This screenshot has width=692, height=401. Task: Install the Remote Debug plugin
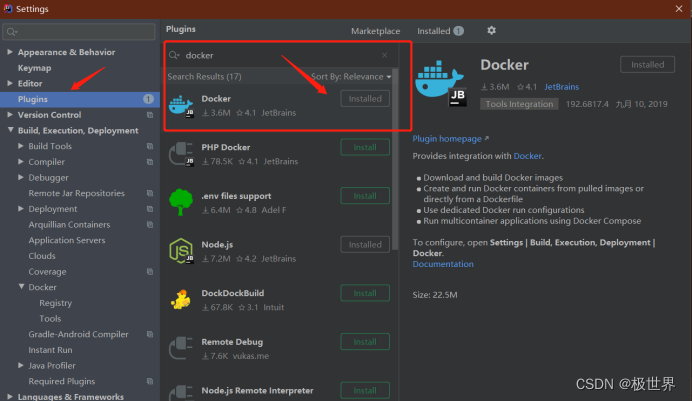pos(365,342)
